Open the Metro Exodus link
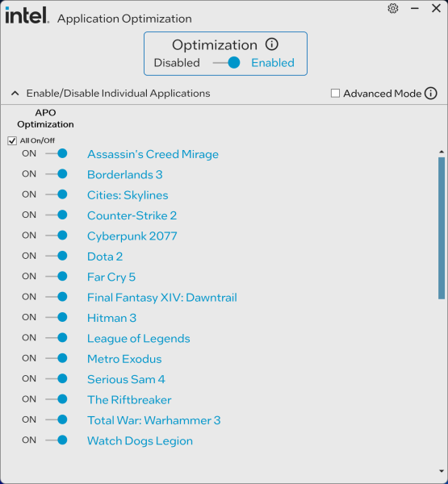The image size is (448, 484). point(124,359)
